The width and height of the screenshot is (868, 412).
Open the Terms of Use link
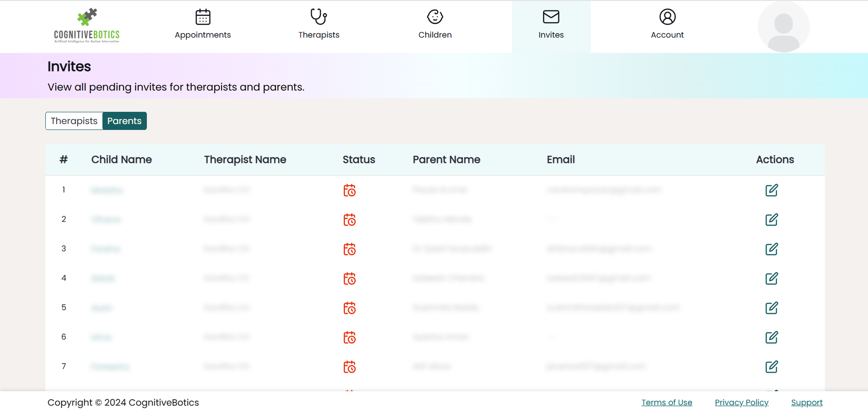(667, 402)
